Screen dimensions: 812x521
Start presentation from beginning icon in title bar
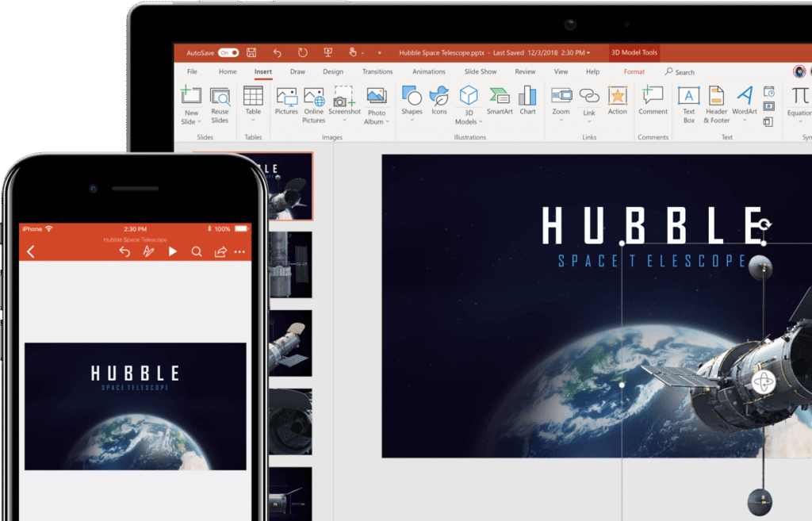pyautogui.click(x=327, y=52)
